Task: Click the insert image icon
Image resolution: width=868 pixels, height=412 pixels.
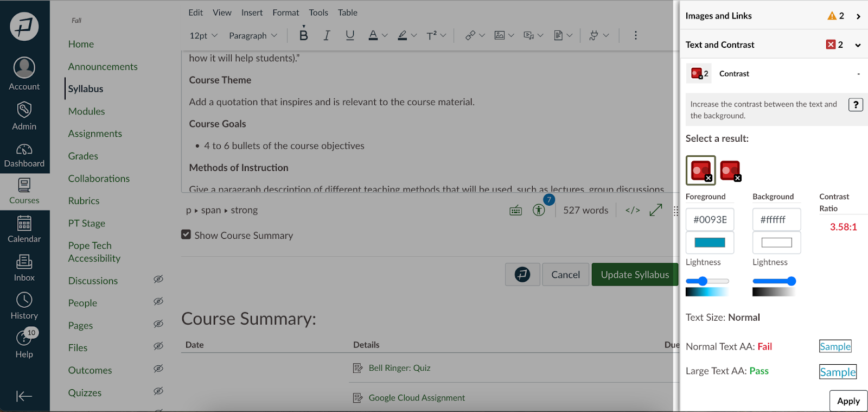Action: [500, 35]
